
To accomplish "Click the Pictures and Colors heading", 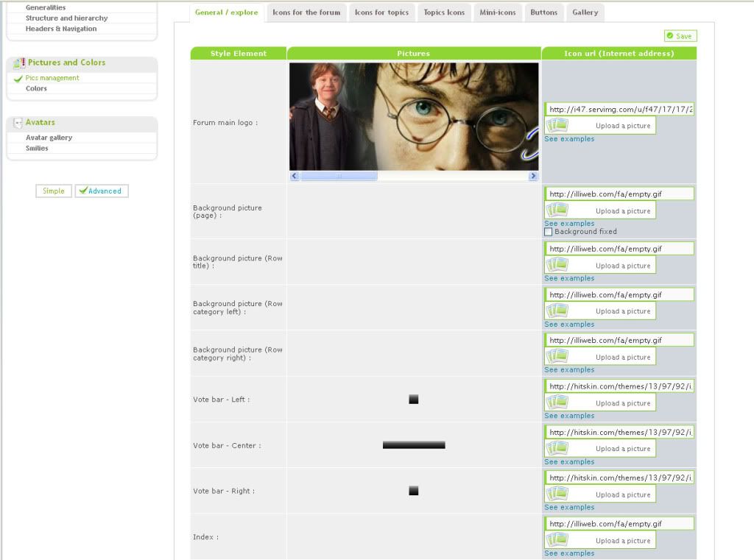I will 66,63.
